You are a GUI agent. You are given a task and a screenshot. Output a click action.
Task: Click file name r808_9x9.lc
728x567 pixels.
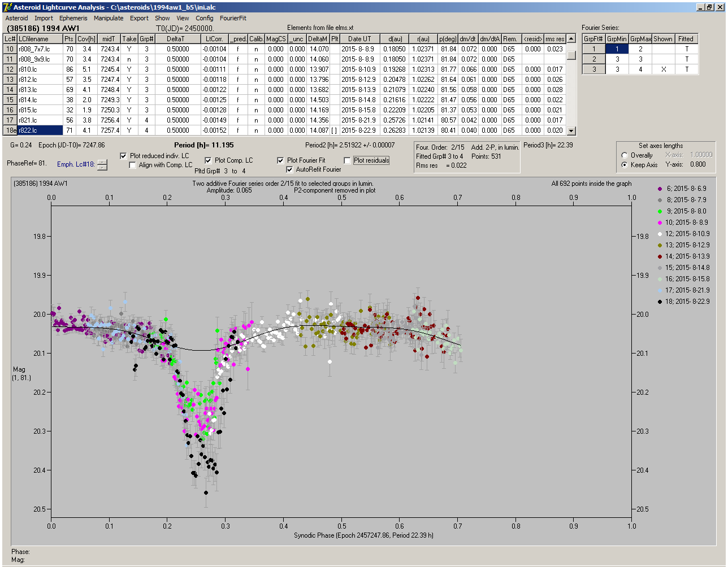coord(40,59)
